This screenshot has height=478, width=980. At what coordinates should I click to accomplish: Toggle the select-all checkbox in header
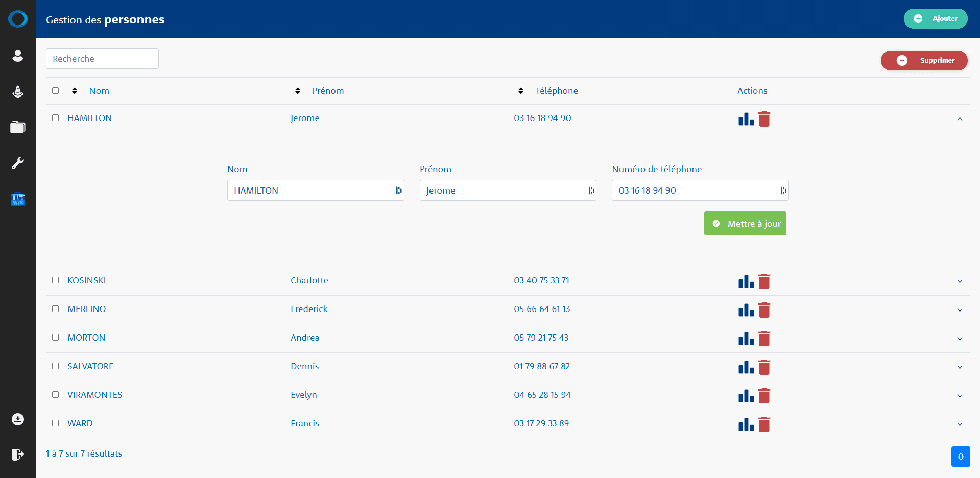click(x=55, y=90)
